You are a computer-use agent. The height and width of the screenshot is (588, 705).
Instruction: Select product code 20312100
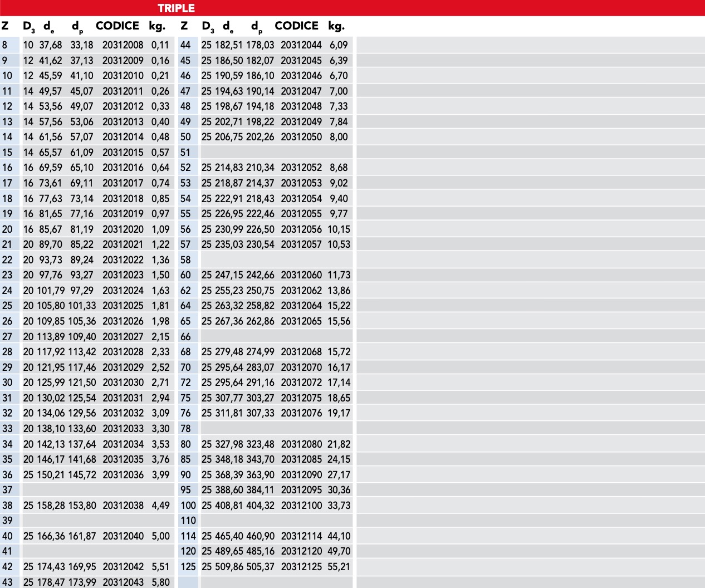pos(301,506)
